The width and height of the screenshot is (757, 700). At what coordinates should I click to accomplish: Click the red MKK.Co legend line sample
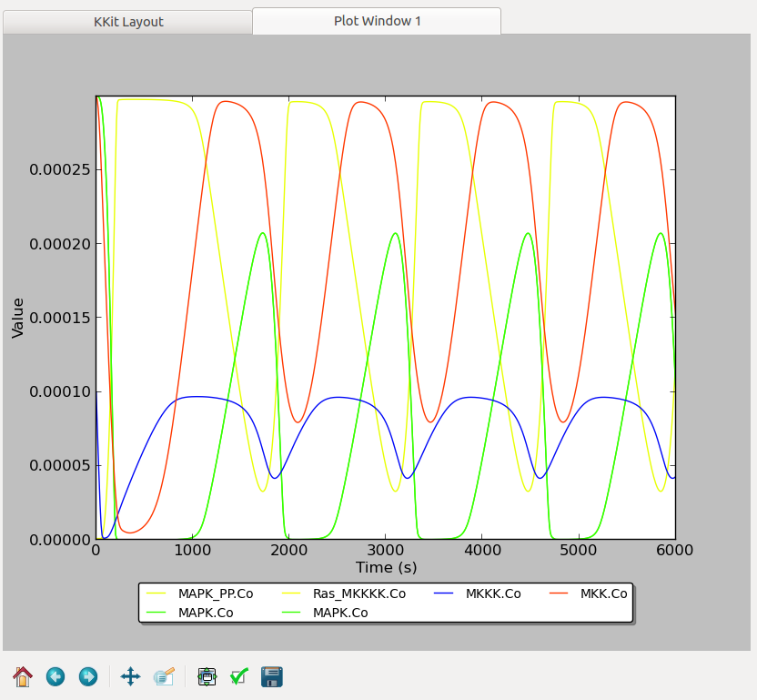pos(559,593)
